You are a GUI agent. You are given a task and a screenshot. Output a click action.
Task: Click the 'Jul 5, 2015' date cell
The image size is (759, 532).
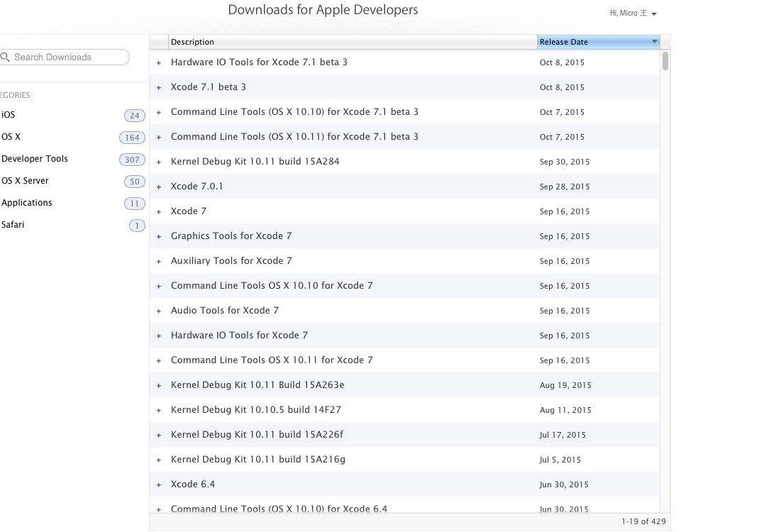pos(560,460)
